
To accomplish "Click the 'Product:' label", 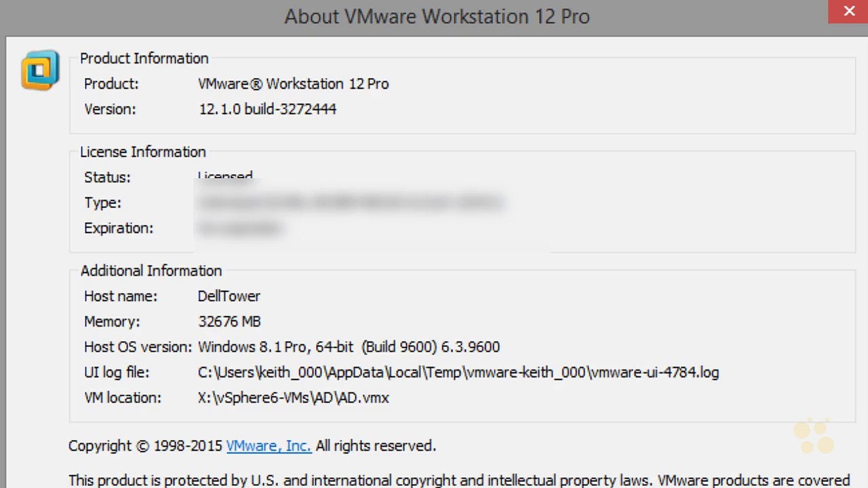I will click(111, 84).
